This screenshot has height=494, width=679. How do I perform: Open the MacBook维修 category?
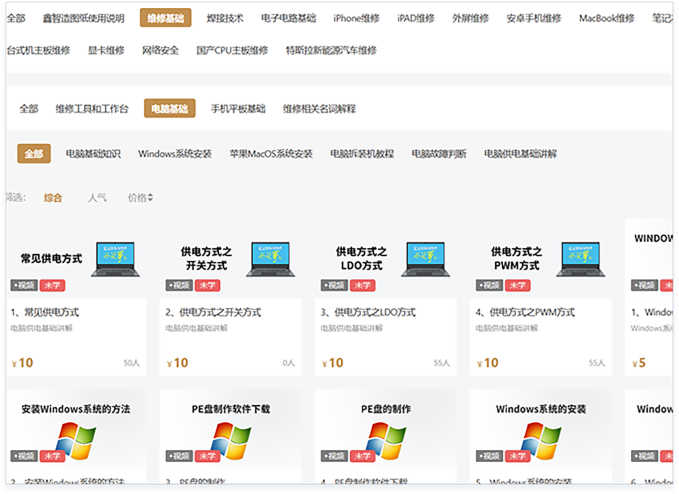(607, 18)
